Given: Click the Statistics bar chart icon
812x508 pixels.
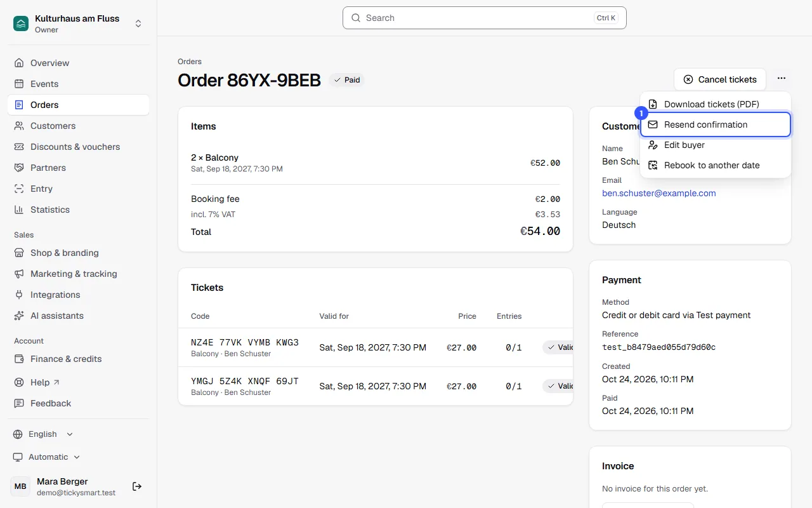Looking at the screenshot, I should [19, 210].
